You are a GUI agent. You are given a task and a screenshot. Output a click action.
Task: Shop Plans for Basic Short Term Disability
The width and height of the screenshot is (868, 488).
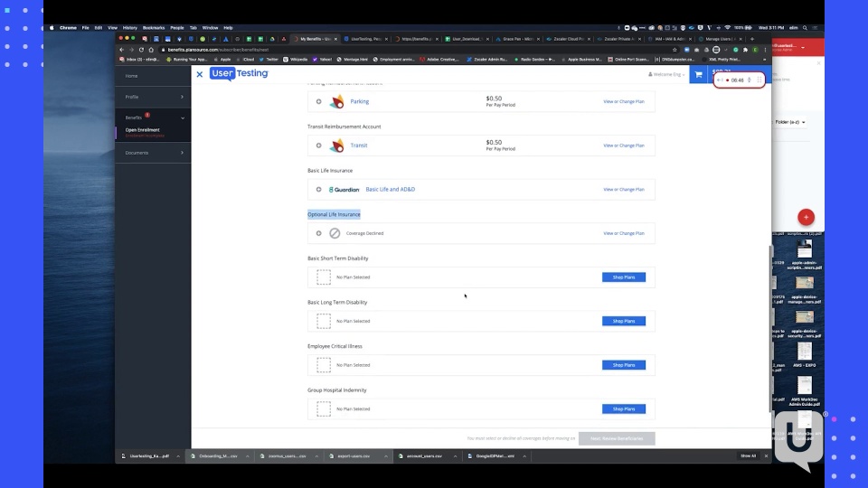point(624,277)
